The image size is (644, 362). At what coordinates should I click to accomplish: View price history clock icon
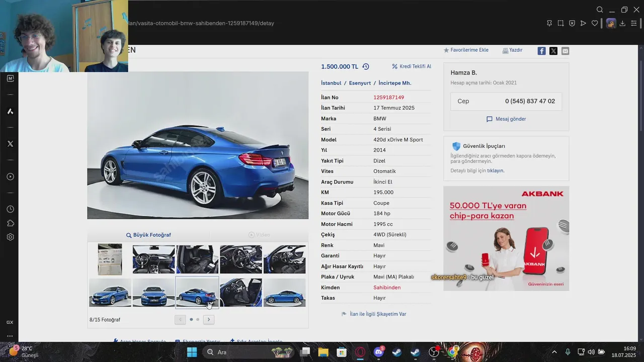366,66
